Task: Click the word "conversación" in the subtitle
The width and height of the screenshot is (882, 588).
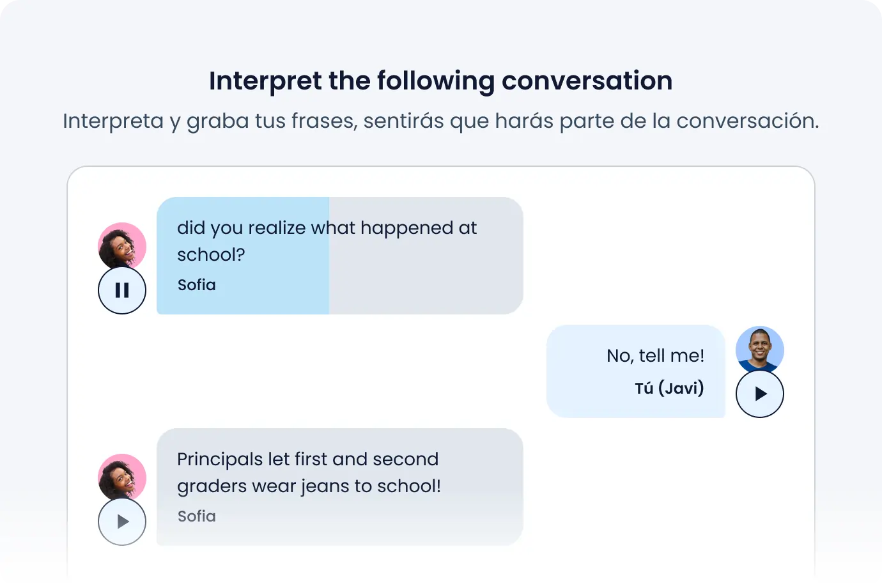Action: point(747,121)
